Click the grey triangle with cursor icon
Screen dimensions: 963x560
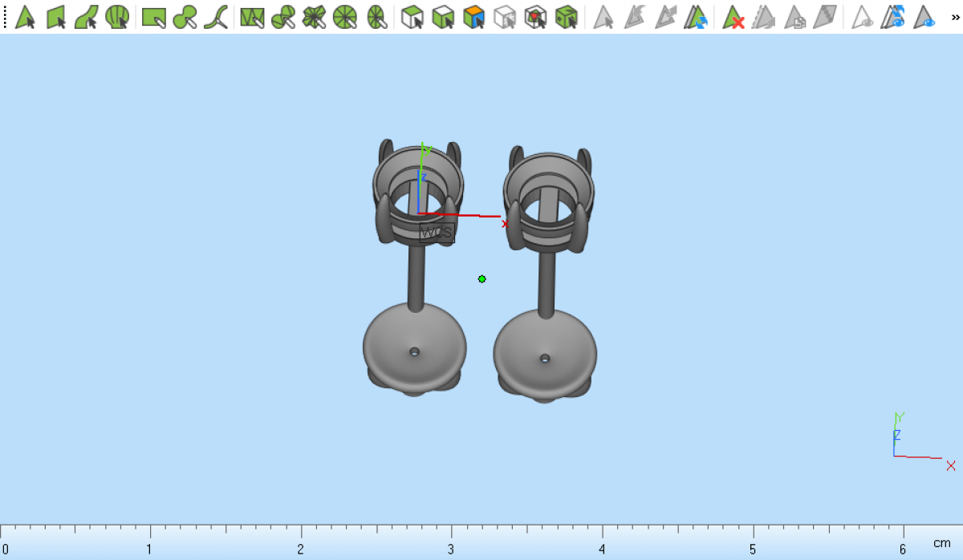[603, 17]
